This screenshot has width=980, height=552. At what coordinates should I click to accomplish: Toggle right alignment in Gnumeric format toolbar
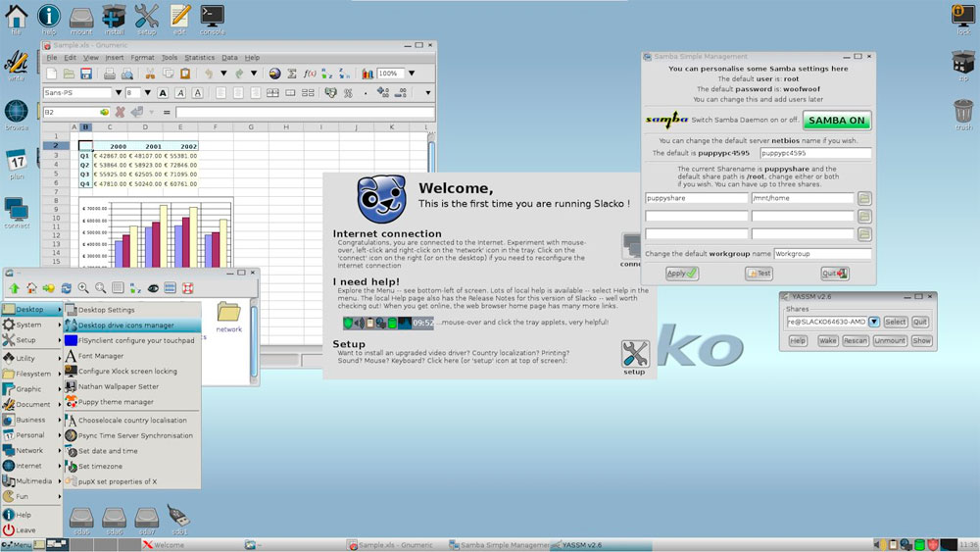click(255, 93)
